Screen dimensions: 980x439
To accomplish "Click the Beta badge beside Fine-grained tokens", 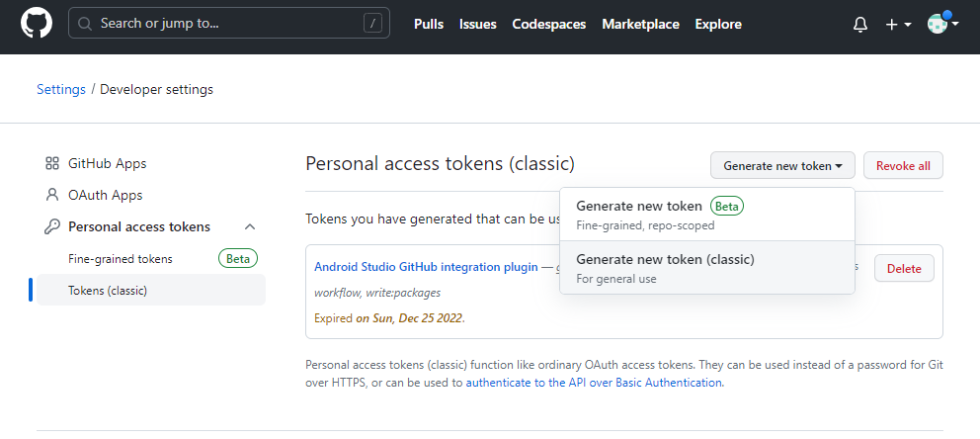I will point(237,259).
